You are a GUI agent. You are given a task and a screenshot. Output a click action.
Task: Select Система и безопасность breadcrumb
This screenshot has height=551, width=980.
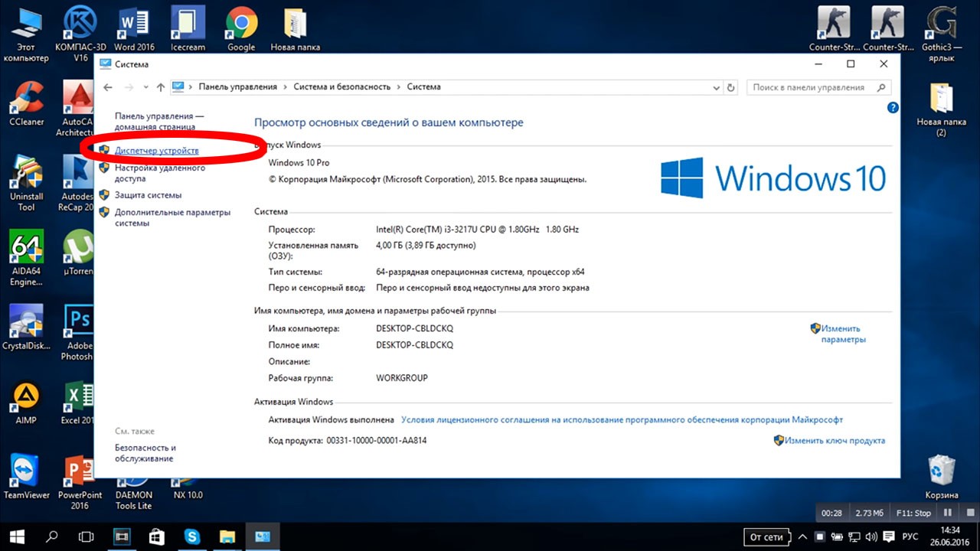[342, 87]
